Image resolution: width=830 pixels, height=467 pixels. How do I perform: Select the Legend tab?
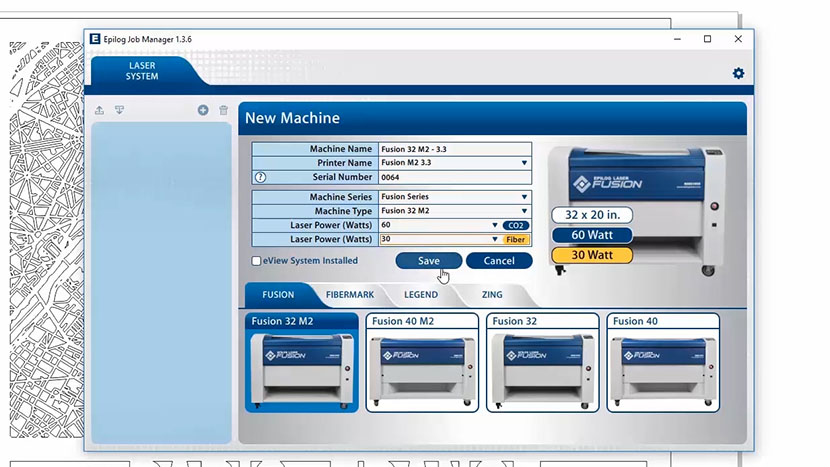click(420, 295)
